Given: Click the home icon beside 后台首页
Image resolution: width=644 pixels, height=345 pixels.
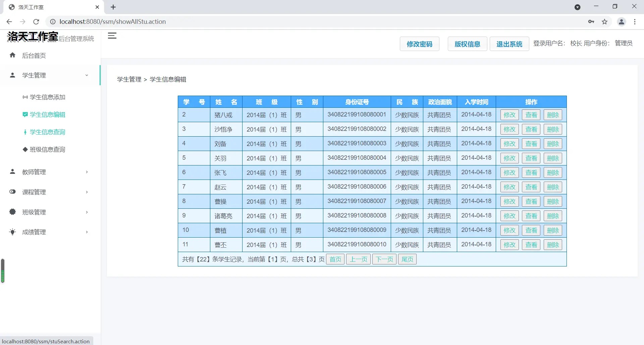Looking at the screenshot, I should pyautogui.click(x=13, y=55).
